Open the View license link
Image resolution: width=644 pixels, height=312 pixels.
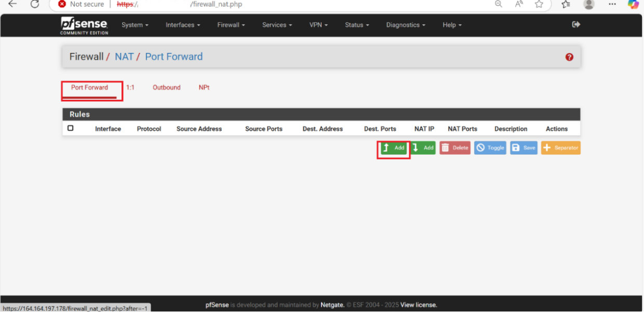point(419,305)
